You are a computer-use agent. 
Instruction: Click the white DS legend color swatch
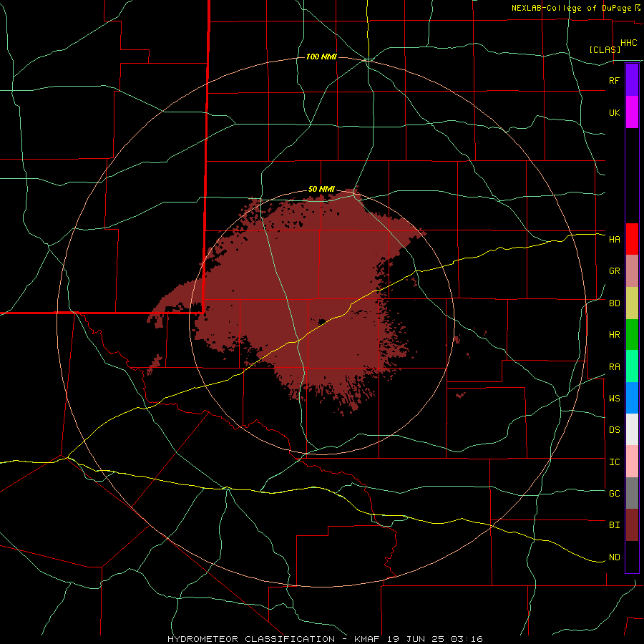(632, 429)
